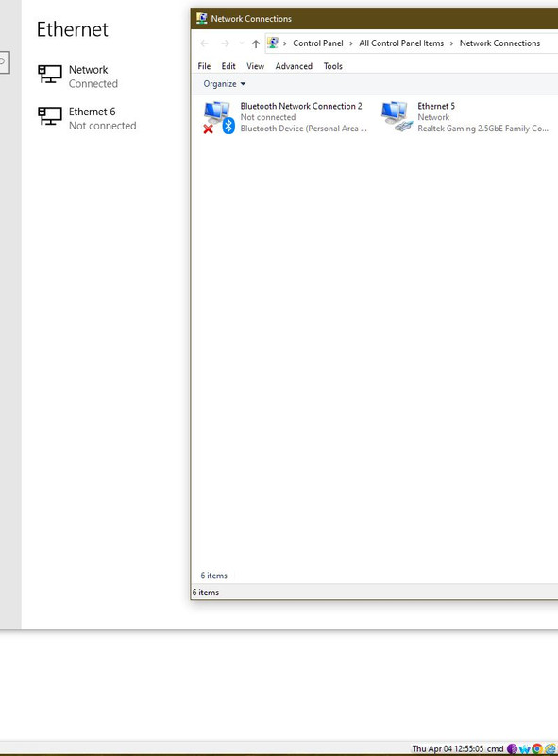558x756 pixels.
Task: Click the Network entry's ethernet icon in Settings
Action: tap(50, 75)
